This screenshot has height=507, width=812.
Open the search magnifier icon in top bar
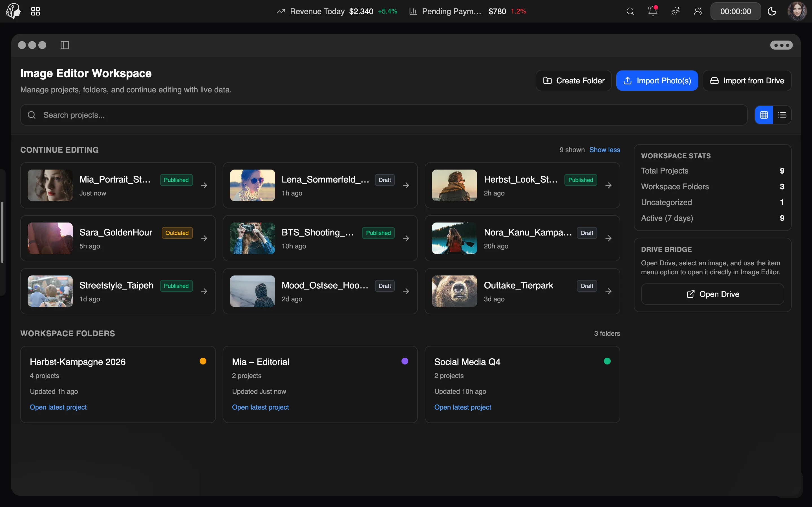[630, 11]
